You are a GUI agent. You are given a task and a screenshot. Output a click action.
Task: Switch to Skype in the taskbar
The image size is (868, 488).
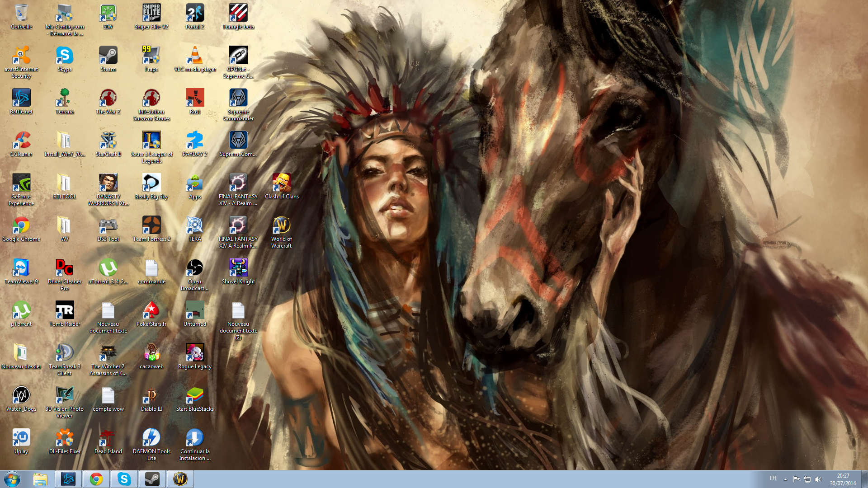[124, 479]
